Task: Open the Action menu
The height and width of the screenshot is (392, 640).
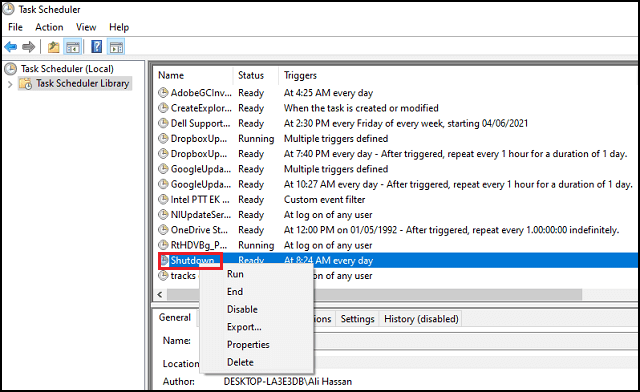Action: pyautogui.click(x=49, y=27)
